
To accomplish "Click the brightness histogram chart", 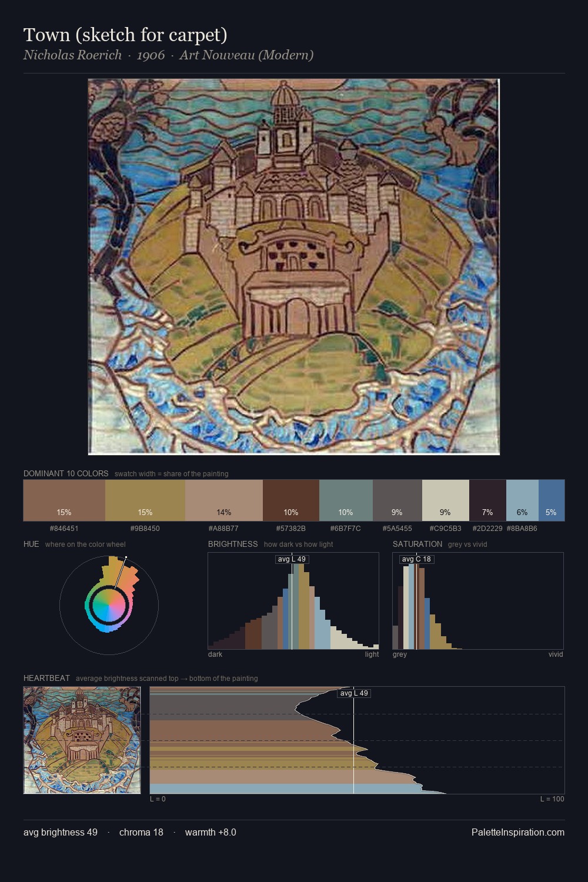I will 293,601.
